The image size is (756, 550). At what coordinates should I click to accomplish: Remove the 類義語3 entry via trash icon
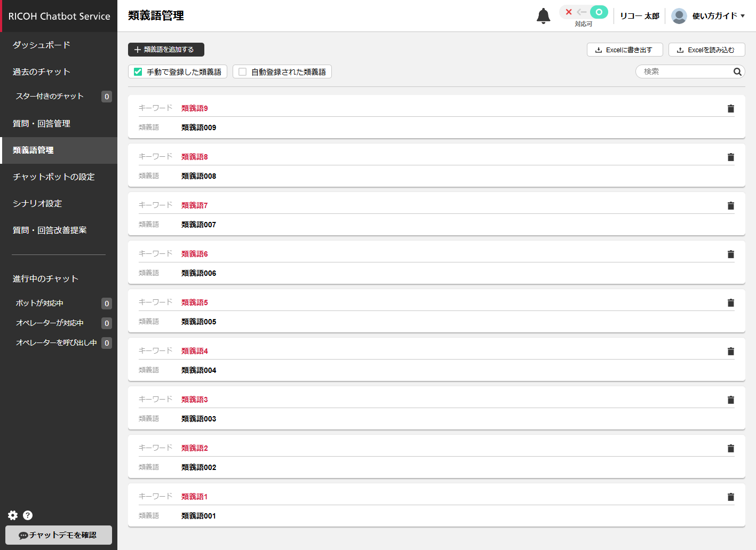click(x=730, y=400)
